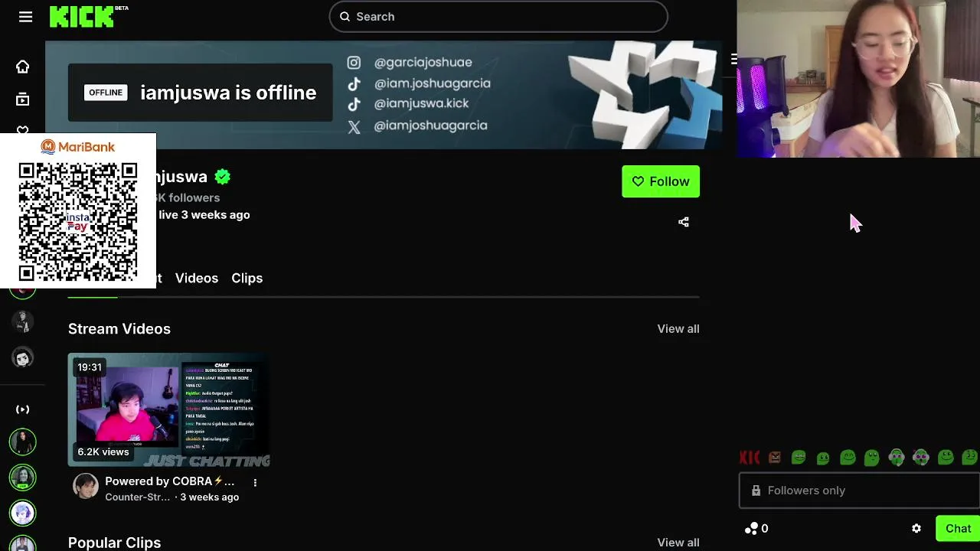
Task: Focus the Search input field
Action: coord(498,17)
